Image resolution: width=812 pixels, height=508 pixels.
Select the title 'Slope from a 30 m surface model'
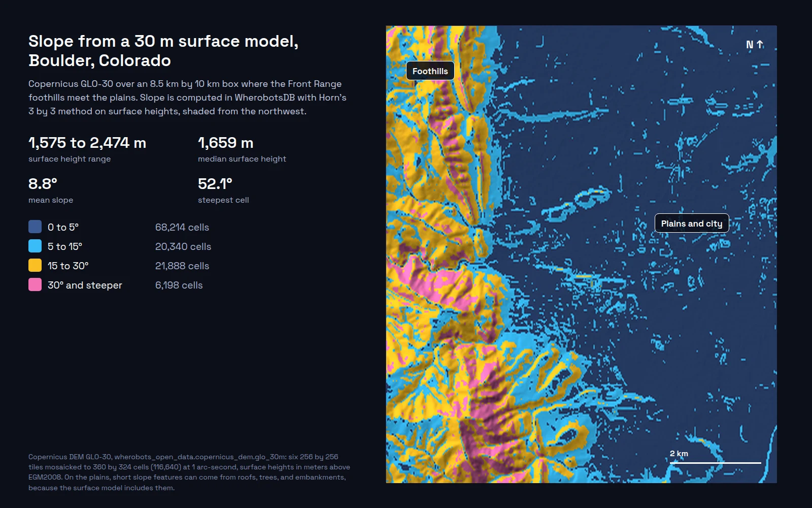[163, 41]
